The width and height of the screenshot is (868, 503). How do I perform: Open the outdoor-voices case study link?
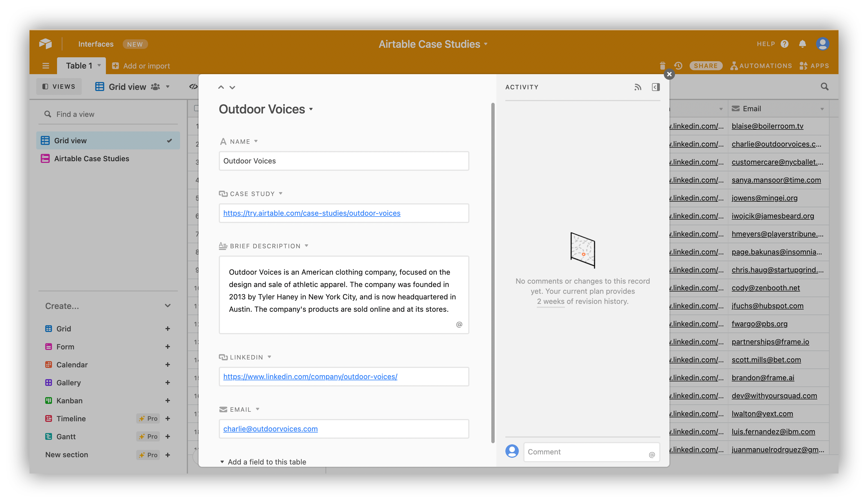(312, 213)
